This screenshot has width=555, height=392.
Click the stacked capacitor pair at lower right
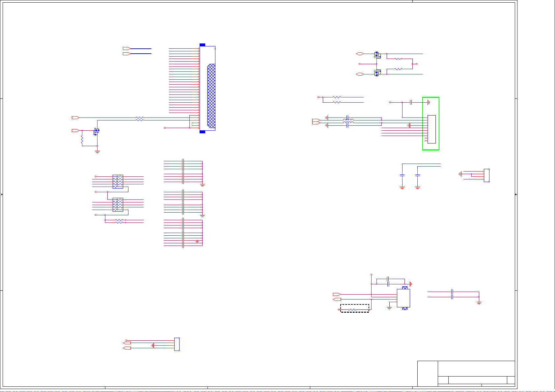point(452,294)
